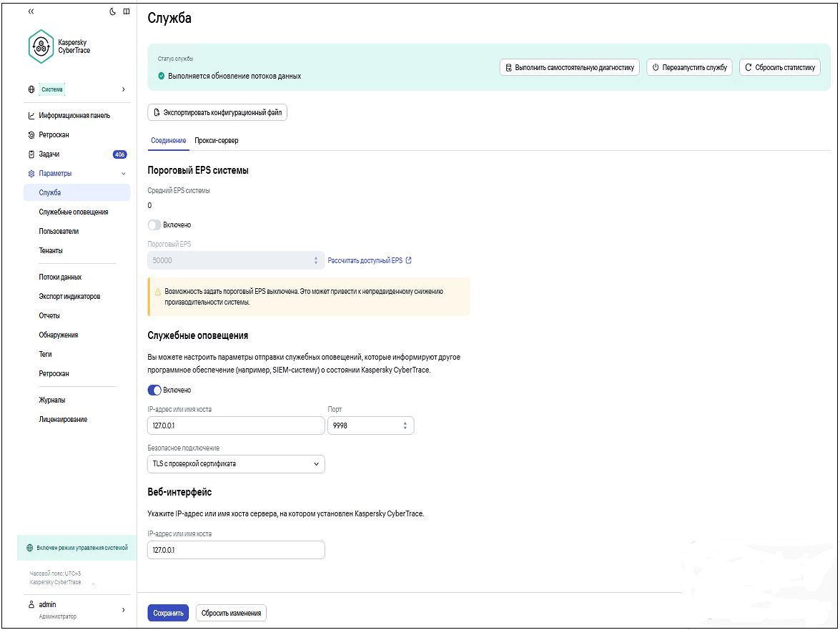The height and width of the screenshot is (630, 840).
Task: Click the Сохранить button
Action: click(x=168, y=613)
